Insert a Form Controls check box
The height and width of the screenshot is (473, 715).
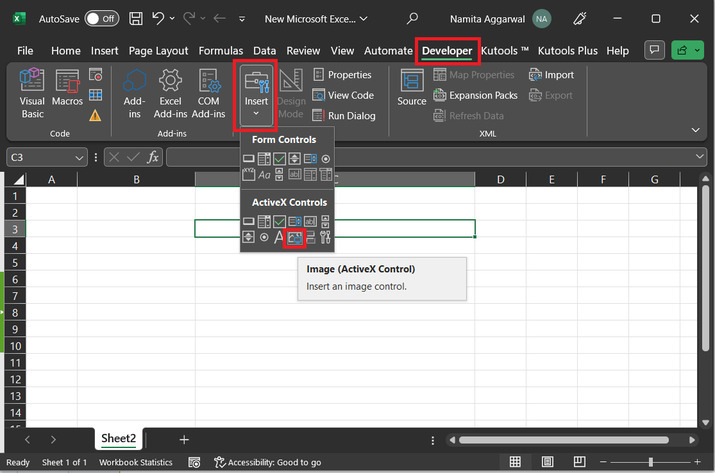pos(279,159)
